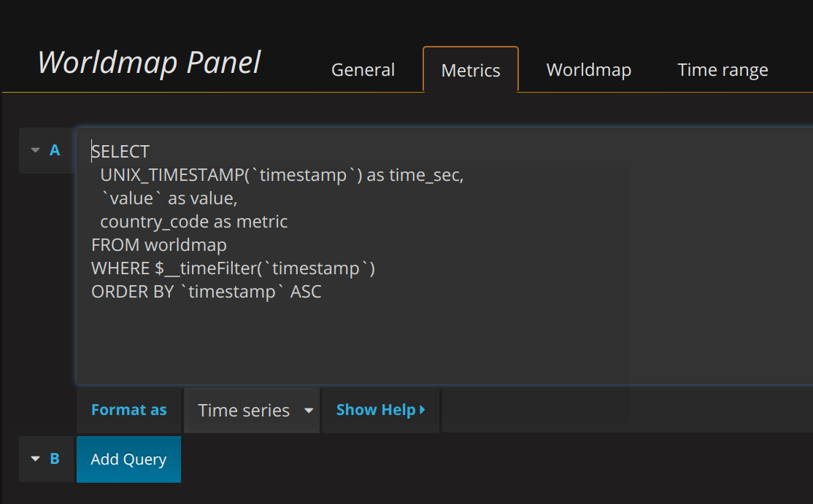Add a new query with Add Query
The height and width of the screenshot is (504, 813).
tap(128, 459)
